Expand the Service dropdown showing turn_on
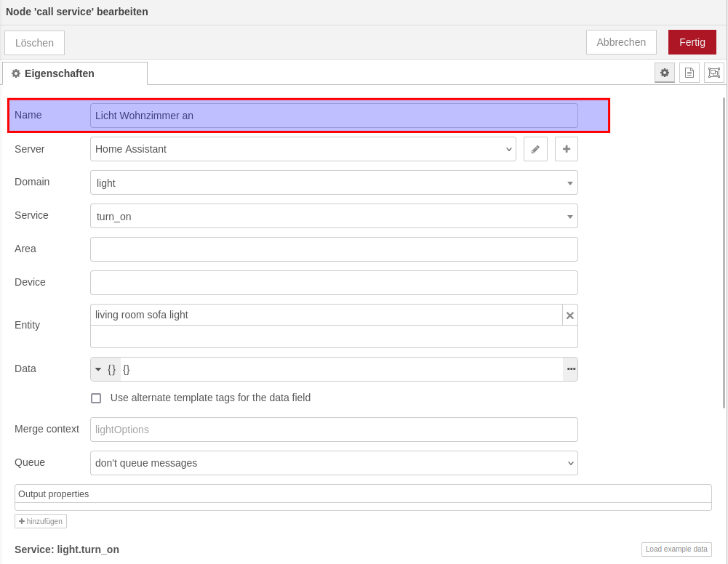This screenshot has height=564, width=728. (333, 216)
